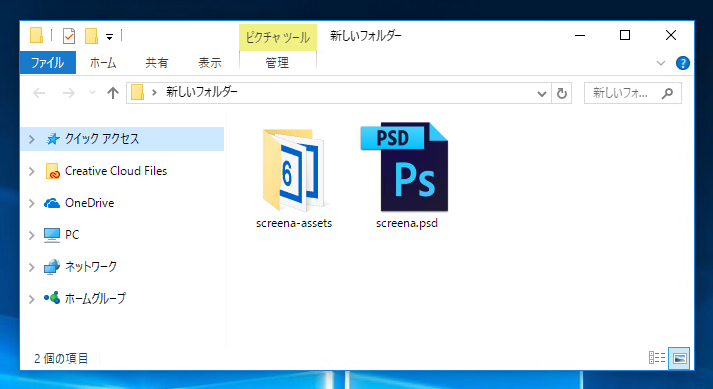Screen dimensions: 713x389
Task: Expand Creative Cloud Files node
Action: coord(31,171)
